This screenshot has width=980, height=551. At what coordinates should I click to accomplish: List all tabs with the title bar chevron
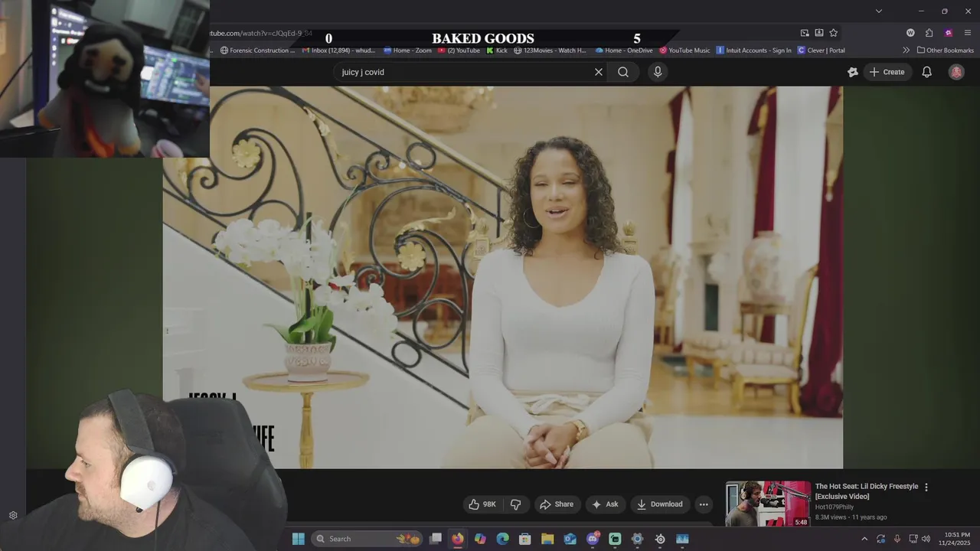[879, 11]
